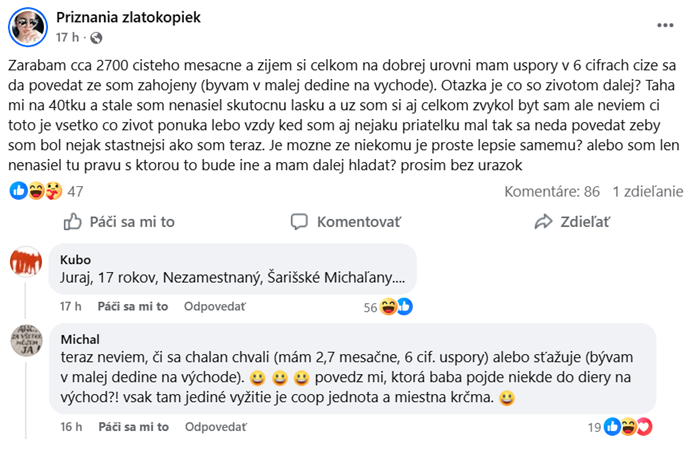Click the Priznania zlatokopiek profile picture
Screen dimensions: 696x454
click(29, 26)
